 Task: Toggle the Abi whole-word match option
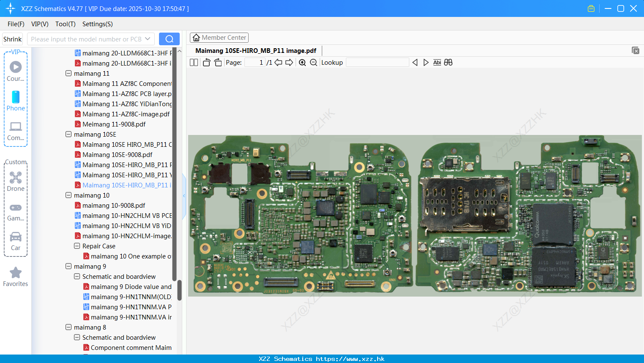coord(437,62)
